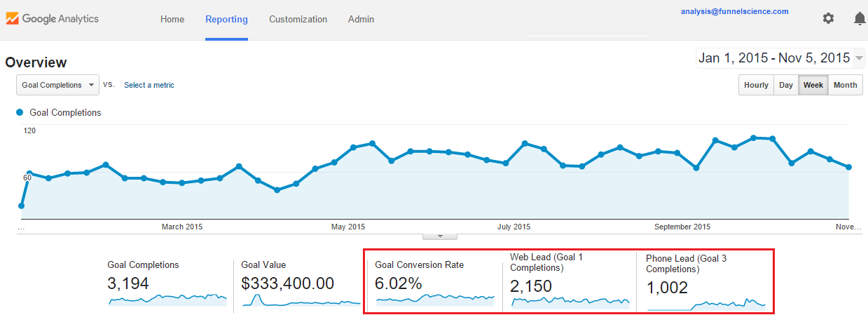This screenshot has height=315, width=868.
Task: Click the analysis@funnelscience.com account link
Action: [734, 11]
